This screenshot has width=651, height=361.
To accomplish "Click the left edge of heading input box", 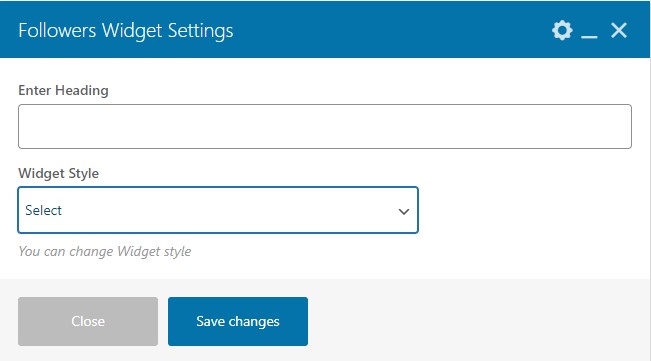I will 25,127.
